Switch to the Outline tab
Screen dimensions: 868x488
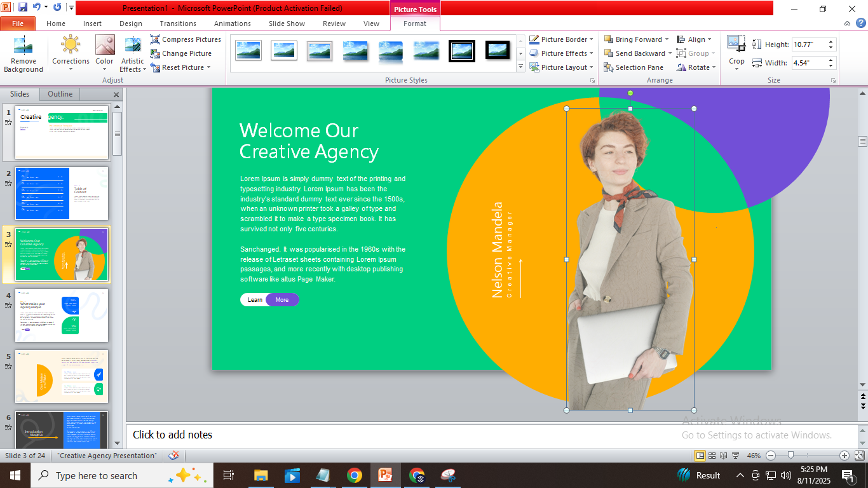[x=60, y=94]
